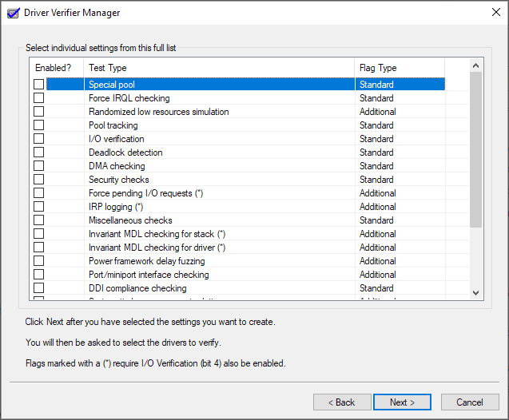
Task: Check the DMA checking box
Action: 38,166
